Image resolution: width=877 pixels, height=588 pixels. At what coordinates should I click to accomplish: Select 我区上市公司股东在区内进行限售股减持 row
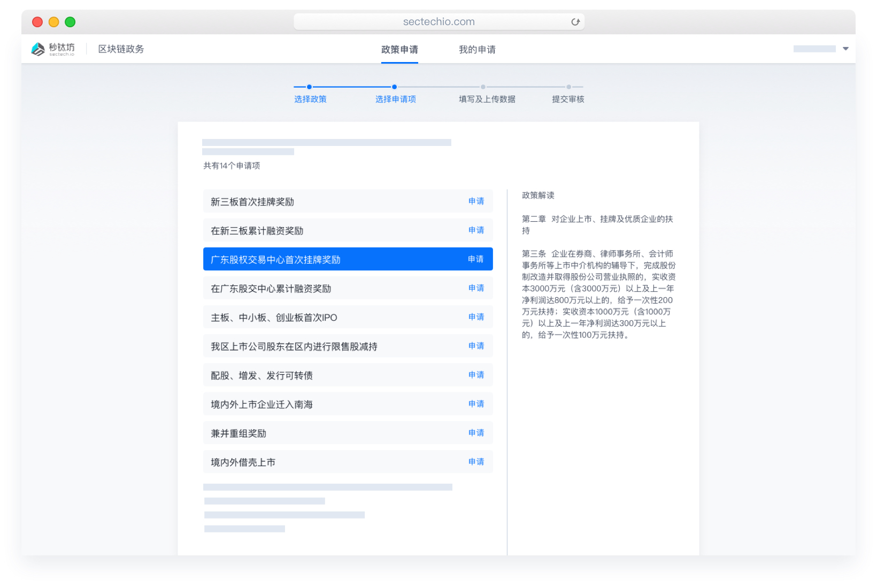[x=294, y=346]
